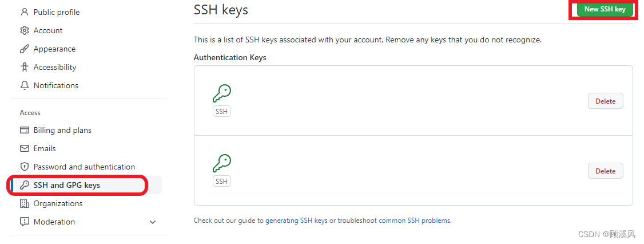Click the second green SSH key icon
The height and width of the screenshot is (244, 644).
[222, 163]
